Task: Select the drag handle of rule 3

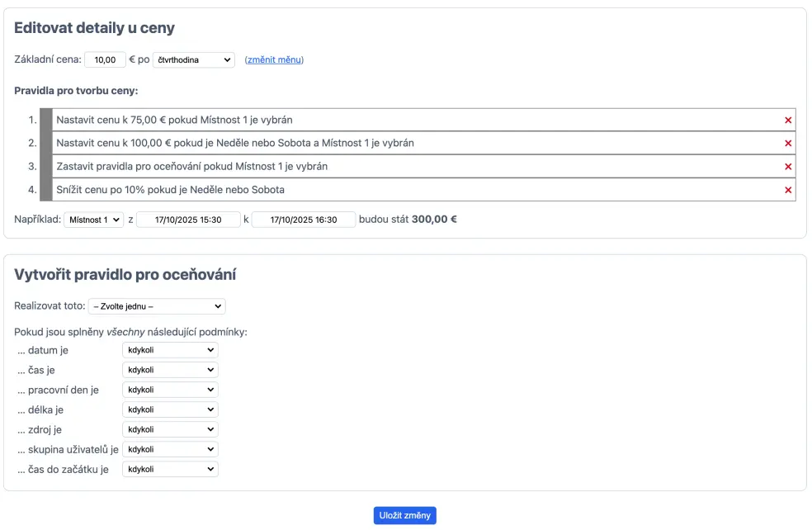Action: pos(46,166)
